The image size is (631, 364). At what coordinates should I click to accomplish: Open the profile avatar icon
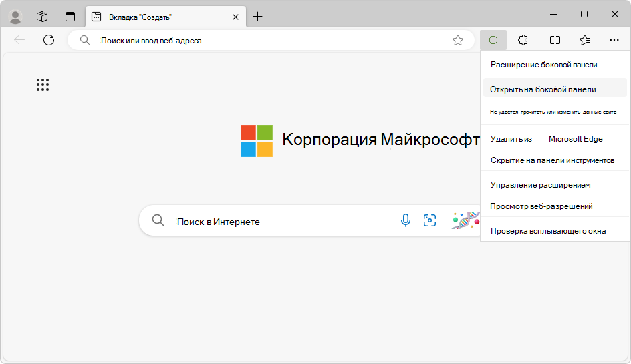[x=15, y=17]
